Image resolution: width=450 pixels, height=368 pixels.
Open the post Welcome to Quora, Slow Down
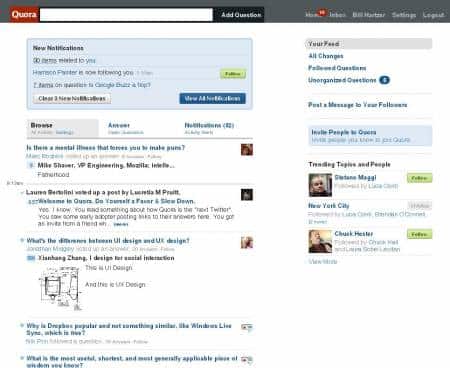(x=117, y=201)
